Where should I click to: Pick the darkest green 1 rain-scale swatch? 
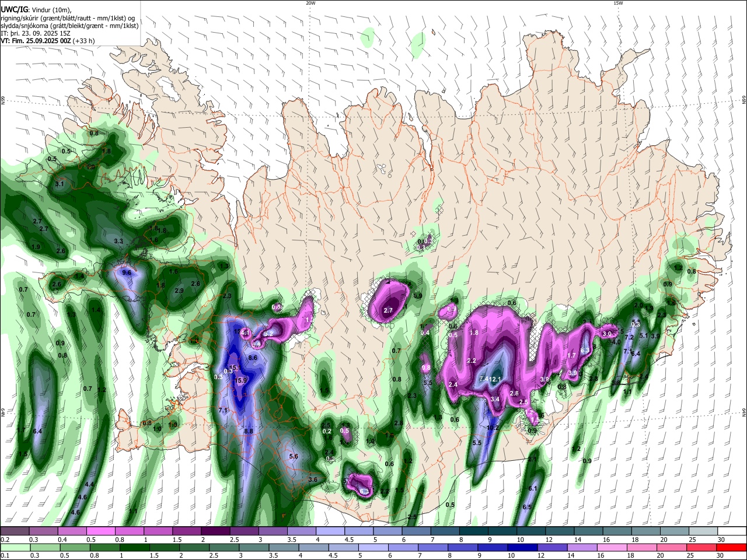click(135, 547)
